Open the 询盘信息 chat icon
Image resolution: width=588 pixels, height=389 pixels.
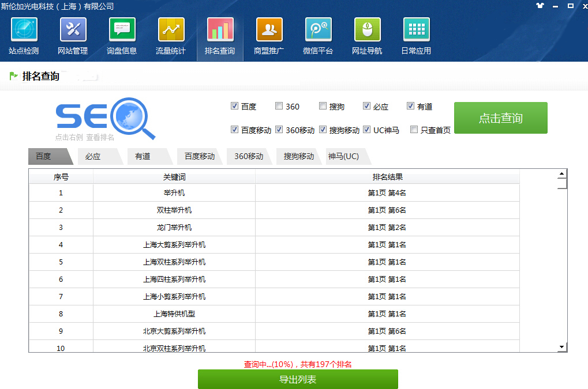pos(122,29)
